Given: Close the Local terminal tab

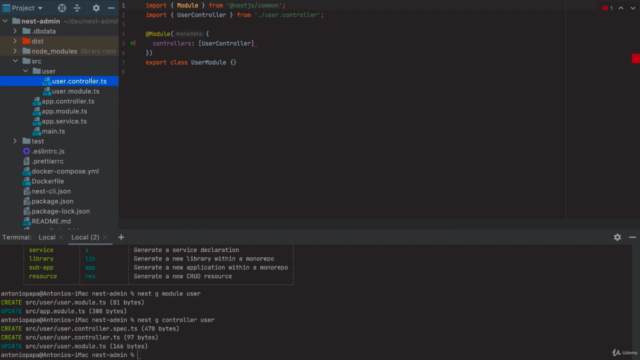Looking at the screenshot, I should pyautogui.click(x=61, y=237).
